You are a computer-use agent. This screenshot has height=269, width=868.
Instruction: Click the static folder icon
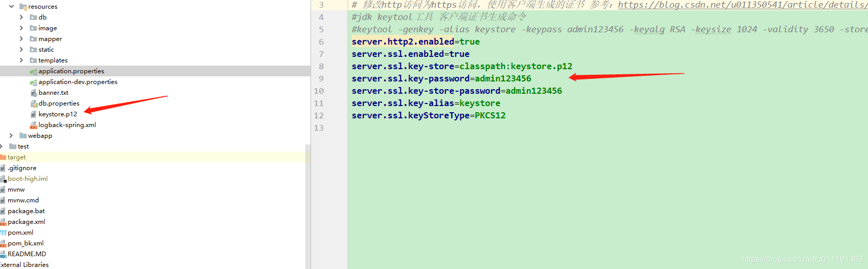pos(33,50)
